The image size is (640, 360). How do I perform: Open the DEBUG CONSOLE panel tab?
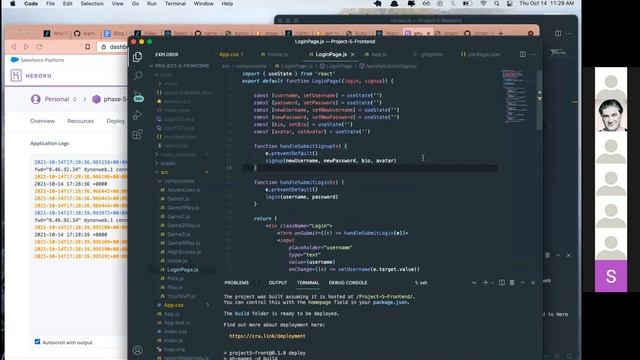tap(348, 282)
